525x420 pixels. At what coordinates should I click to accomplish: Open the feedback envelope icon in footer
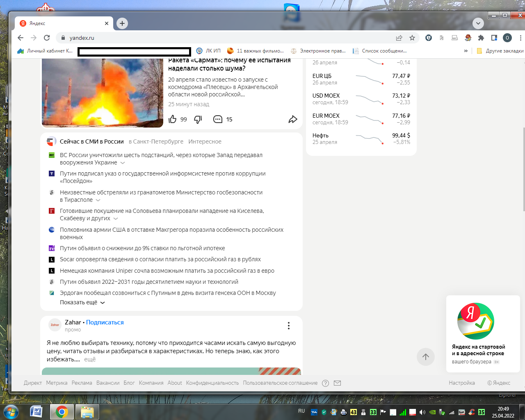(337, 383)
